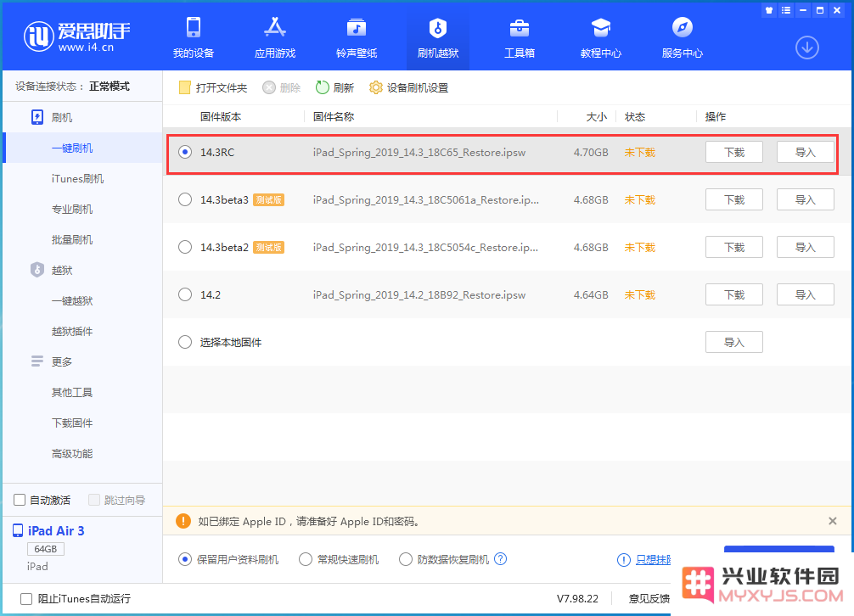
Task: Click the greyed 删除 delete icon
Action: click(x=269, y=87)
